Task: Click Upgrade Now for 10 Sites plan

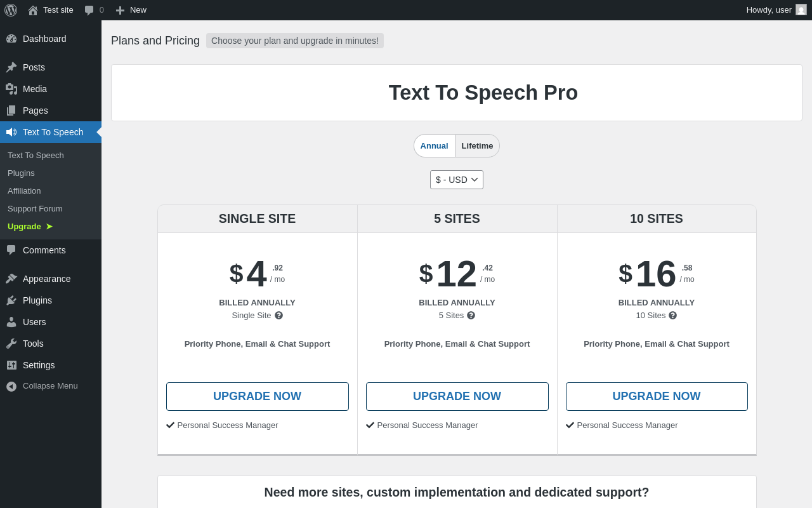Action: (x=657, y=396)
